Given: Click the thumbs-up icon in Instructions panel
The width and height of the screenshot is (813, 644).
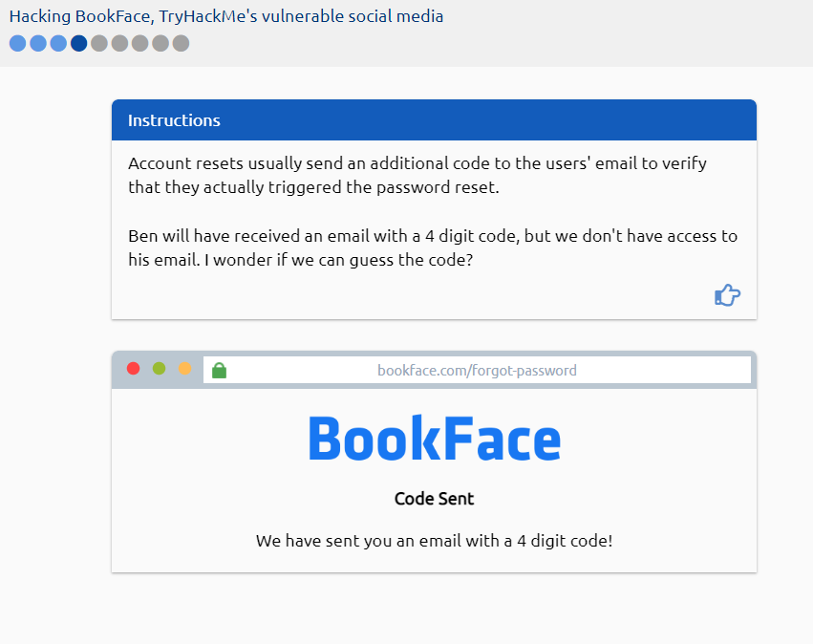Looking at the screenshot, I should click(x=727, y=295).
